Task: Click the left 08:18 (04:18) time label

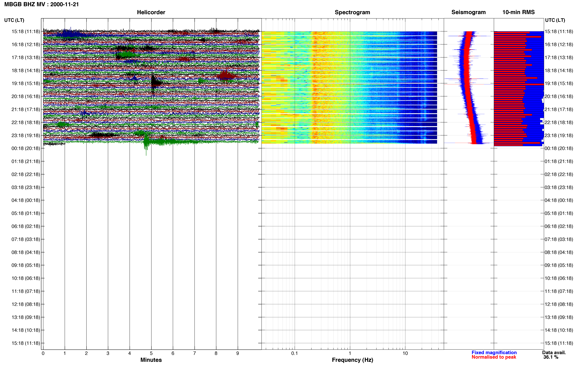Action: (26, 252)
